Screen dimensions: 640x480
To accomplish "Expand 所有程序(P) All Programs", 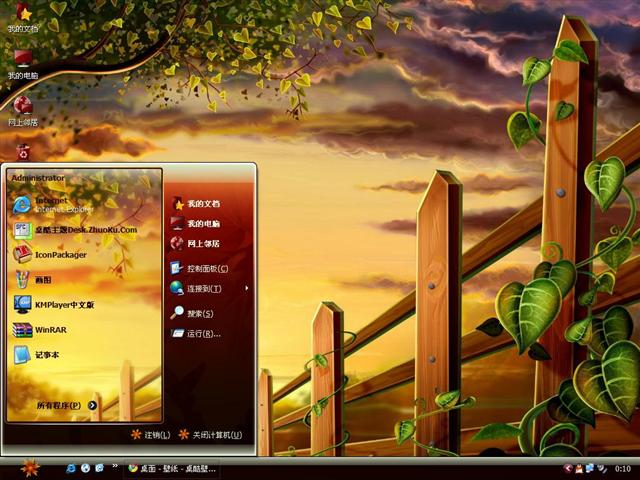I will (x=67, y=405).
